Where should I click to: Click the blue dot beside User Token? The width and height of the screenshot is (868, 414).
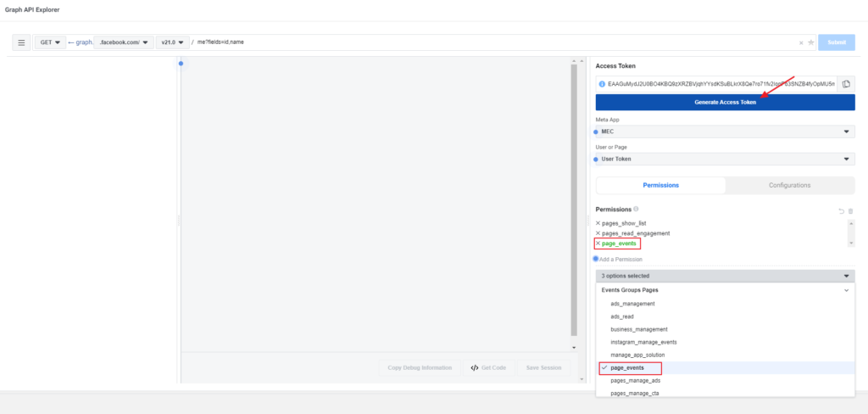(x=596, y=159)
